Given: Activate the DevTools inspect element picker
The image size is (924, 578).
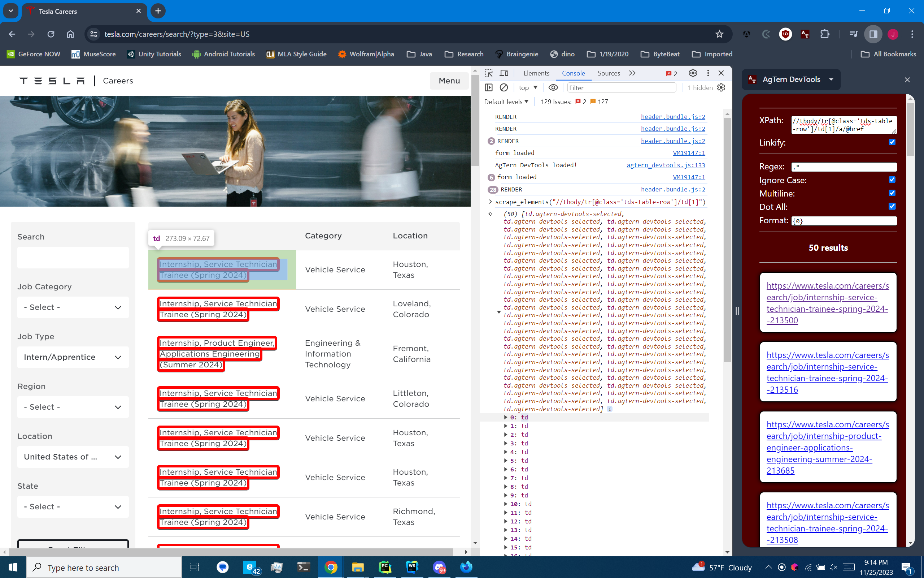Looking at the screenshot, I should tap(489, 73).
